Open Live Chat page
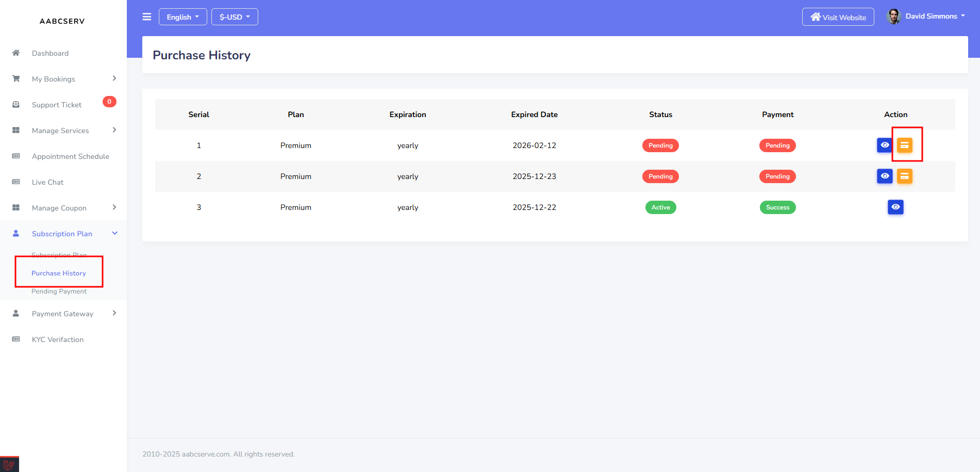Viewport: 980px width, 472px height. point(47,182)
